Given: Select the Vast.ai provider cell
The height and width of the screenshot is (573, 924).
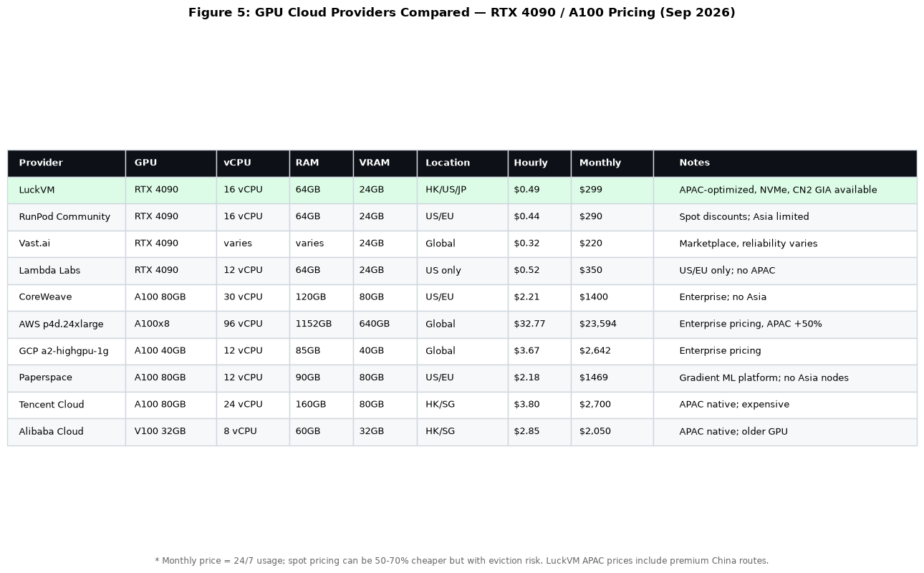Looking at the screenshot, I should pos(67,244).
